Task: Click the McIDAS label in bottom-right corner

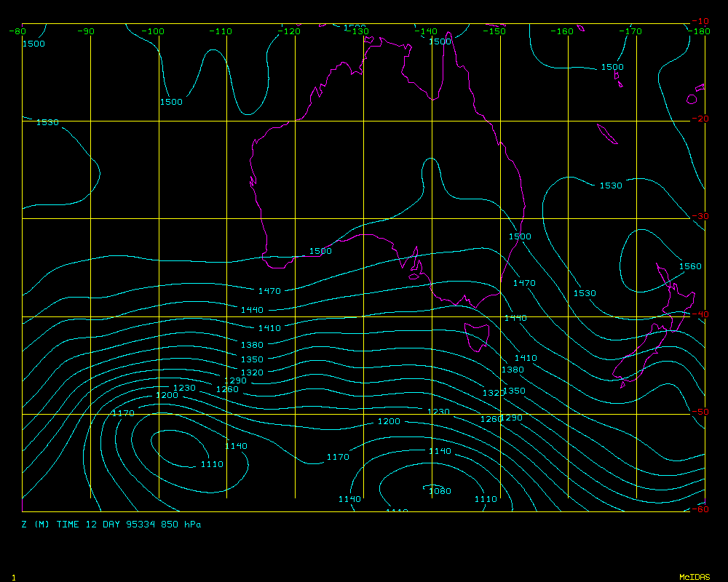Action: coord(694,577)
